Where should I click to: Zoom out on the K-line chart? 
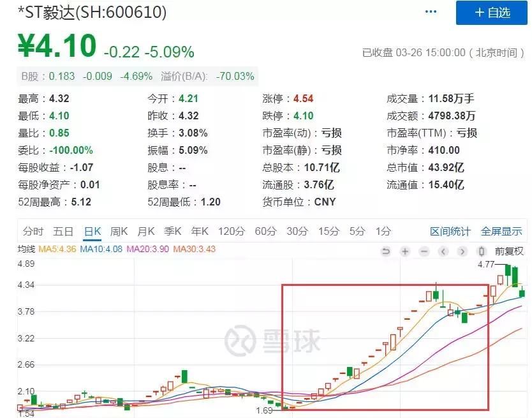pos(422,251)
